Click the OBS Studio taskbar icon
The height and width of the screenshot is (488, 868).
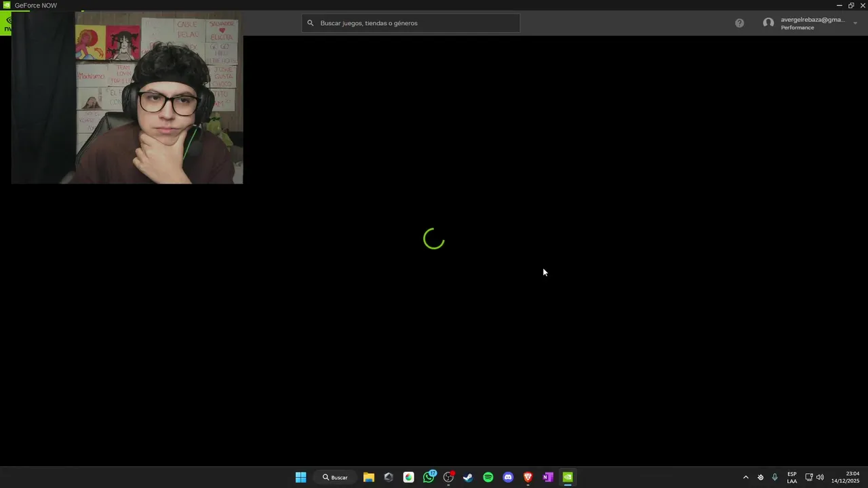(448, 477)
